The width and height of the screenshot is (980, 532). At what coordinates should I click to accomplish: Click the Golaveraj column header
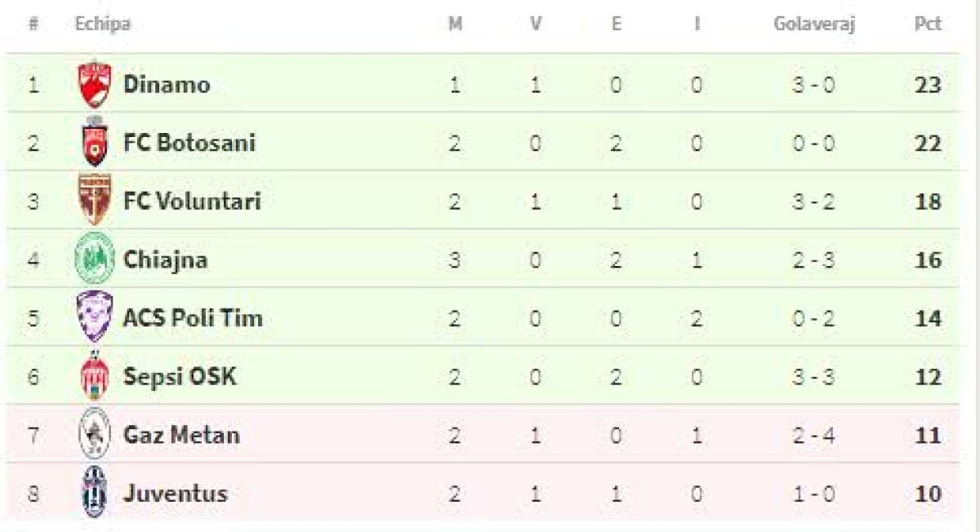(x=813, y=24)
